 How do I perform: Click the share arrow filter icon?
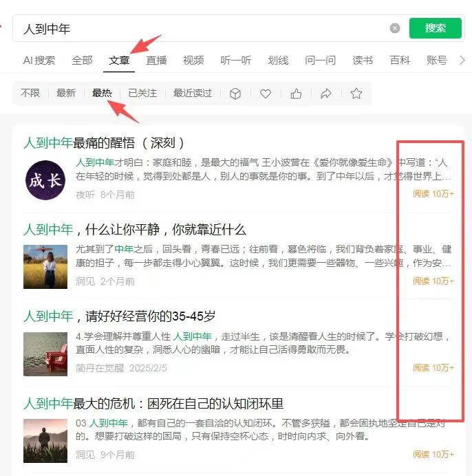[326, 94]
